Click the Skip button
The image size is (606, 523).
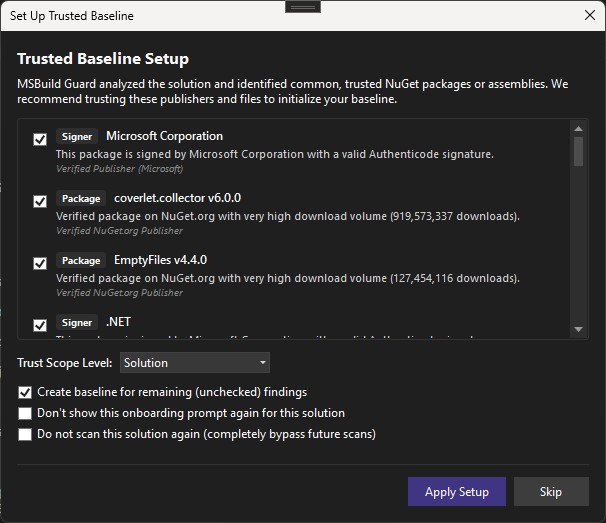[551, 491]
